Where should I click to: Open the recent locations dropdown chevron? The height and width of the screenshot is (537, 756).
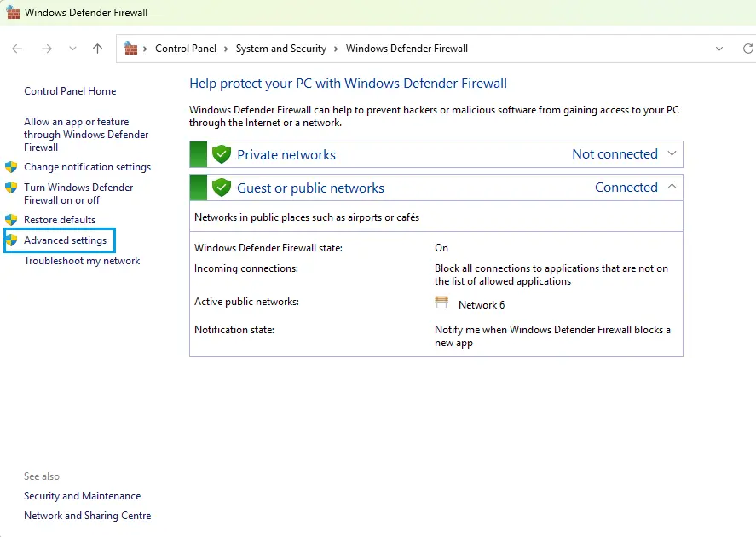[x=72, y=49]
